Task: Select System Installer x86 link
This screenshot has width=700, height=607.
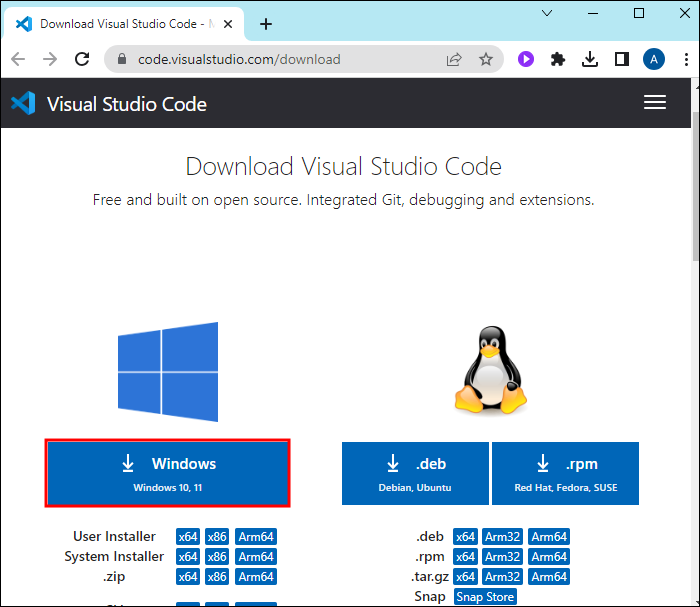Action: [x=217, y=557]
